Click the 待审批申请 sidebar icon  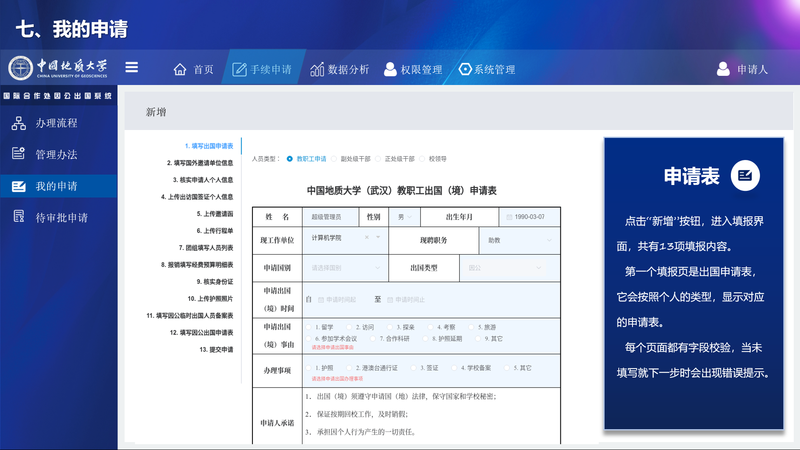point(18,217)
